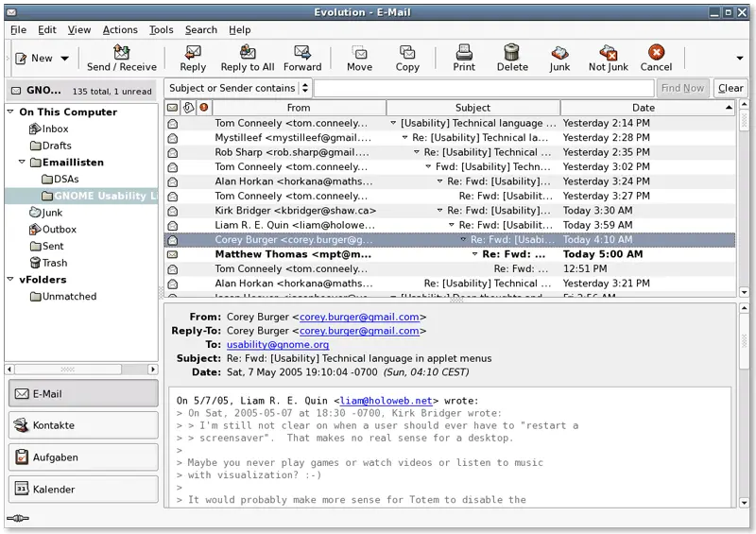Sort messages by Subject column header
Viewport: 756px width, 534px height.
point(473,108)
